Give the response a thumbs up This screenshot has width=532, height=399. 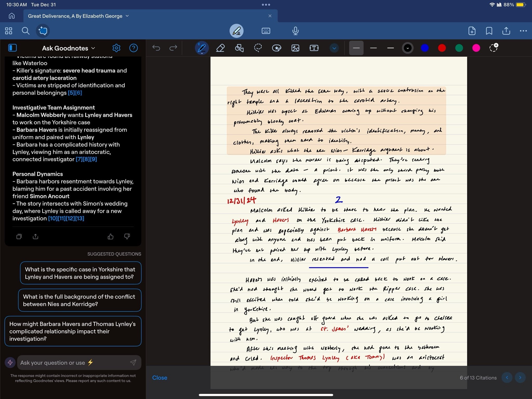110,236
